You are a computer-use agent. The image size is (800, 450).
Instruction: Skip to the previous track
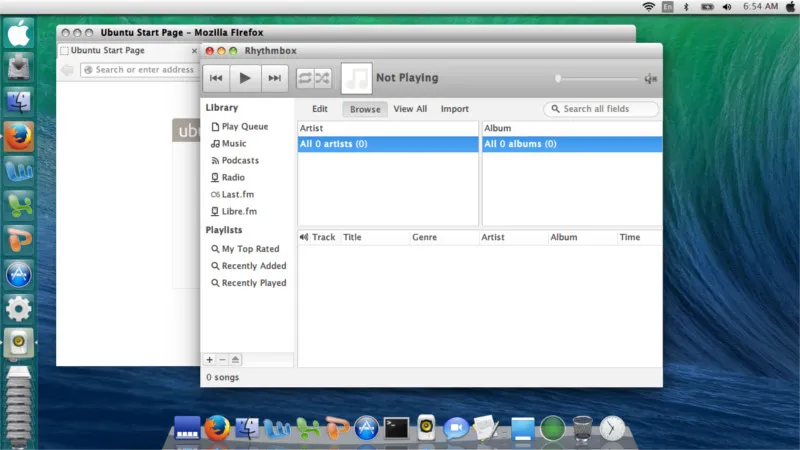pos(216,78)
